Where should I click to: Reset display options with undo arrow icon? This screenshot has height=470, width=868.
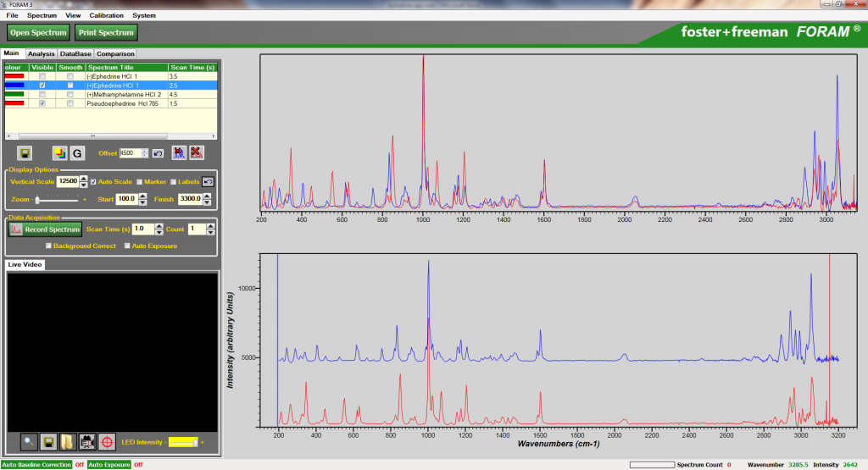(x=209, y=181)
